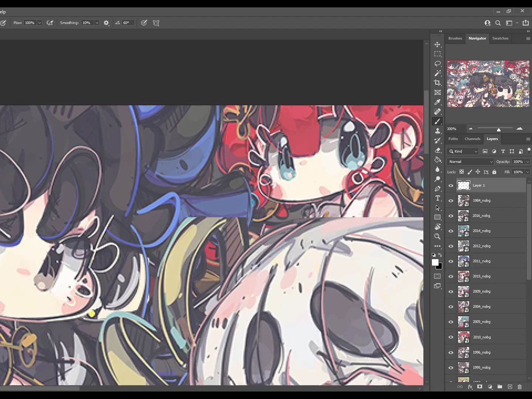
Task: Select the Lasso tool
Action: point(437,64)
